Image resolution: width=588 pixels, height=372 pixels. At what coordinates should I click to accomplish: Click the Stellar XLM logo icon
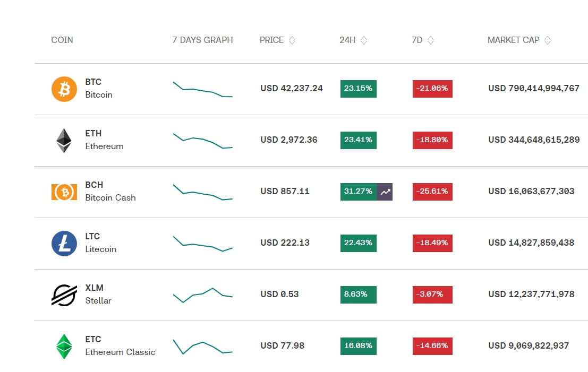click(x=64, y=295)
